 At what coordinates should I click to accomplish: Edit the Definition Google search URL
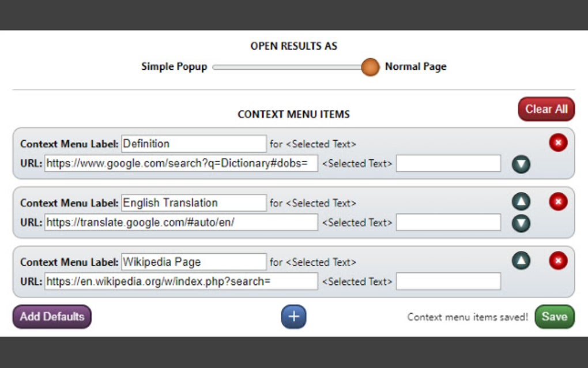182,163
